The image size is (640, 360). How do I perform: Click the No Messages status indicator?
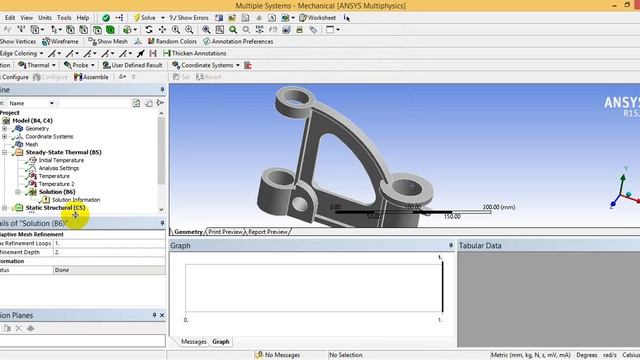(x=278, y=355)
